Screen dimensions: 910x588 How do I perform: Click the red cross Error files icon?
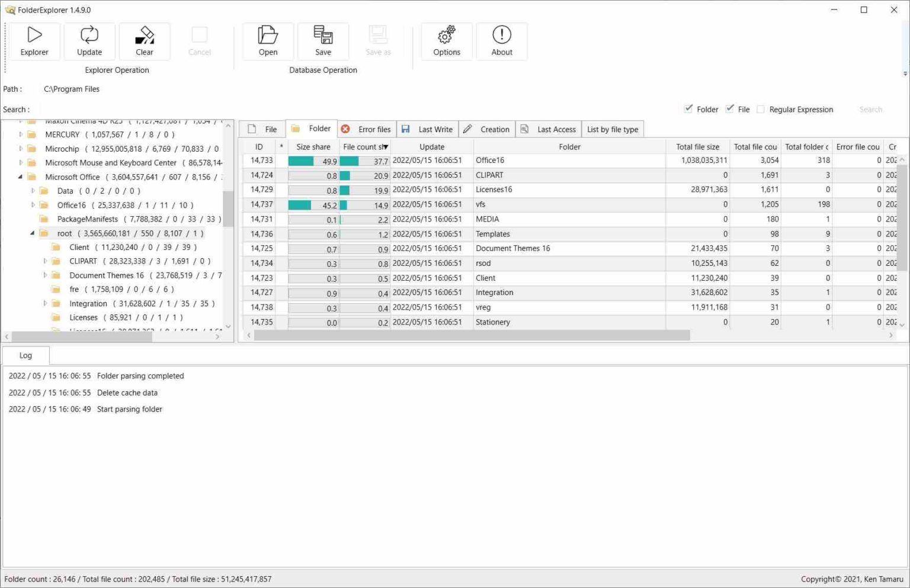pyautogui.click(x=346, y=128)
